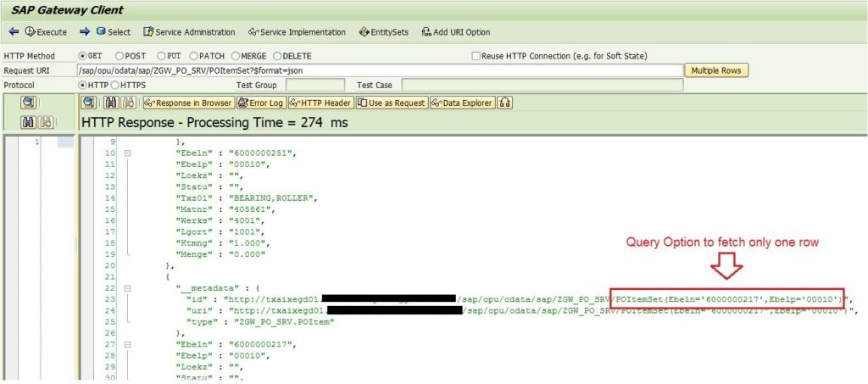The image size is (868, 384).
Task: Run the request with Execute
Action: [46, 32]
